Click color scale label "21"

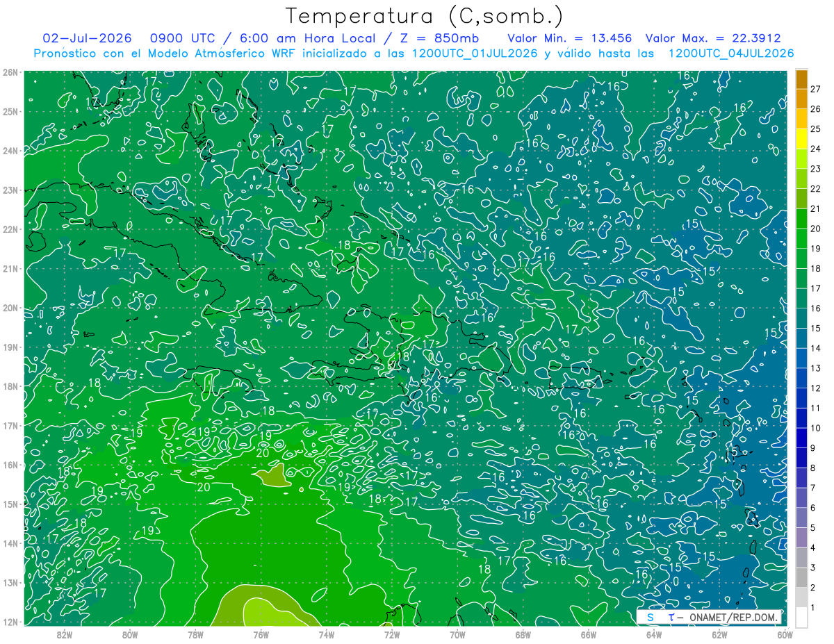click(816, 208)
